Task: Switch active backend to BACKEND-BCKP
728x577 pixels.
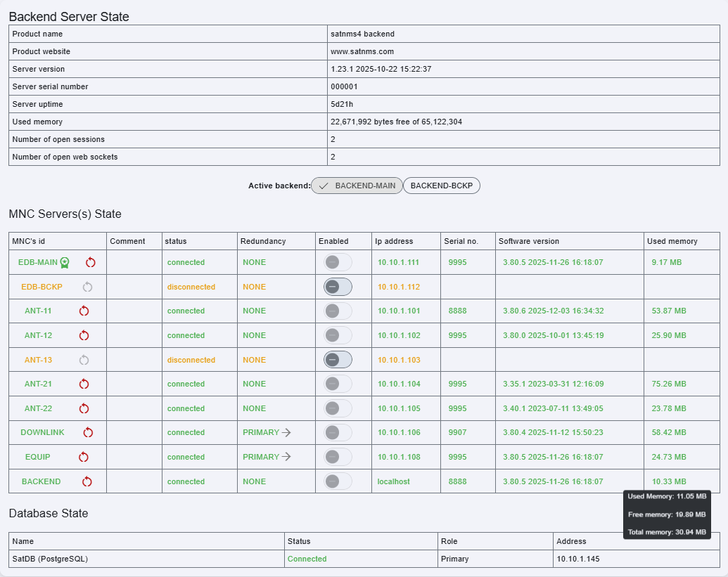Action: 442,186
